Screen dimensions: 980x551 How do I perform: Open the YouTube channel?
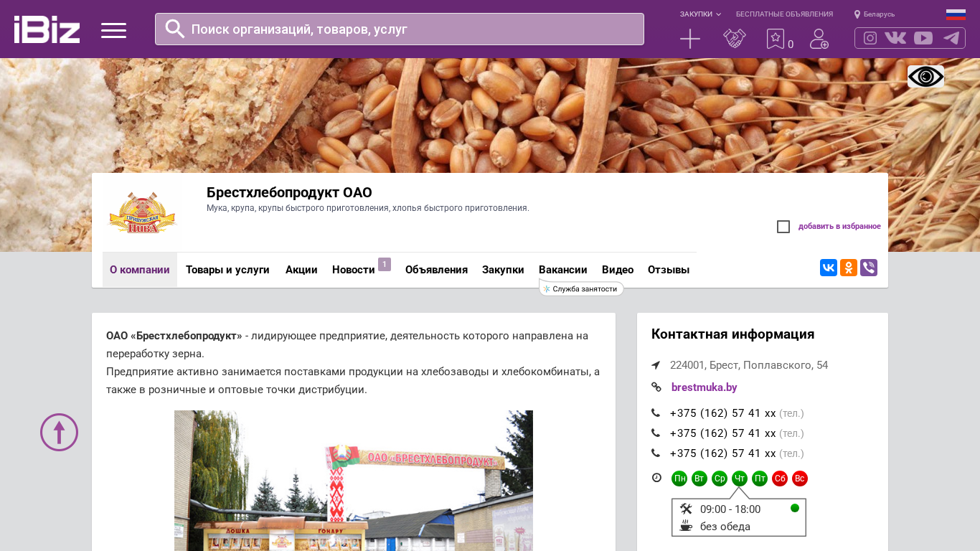click(923, 38)
